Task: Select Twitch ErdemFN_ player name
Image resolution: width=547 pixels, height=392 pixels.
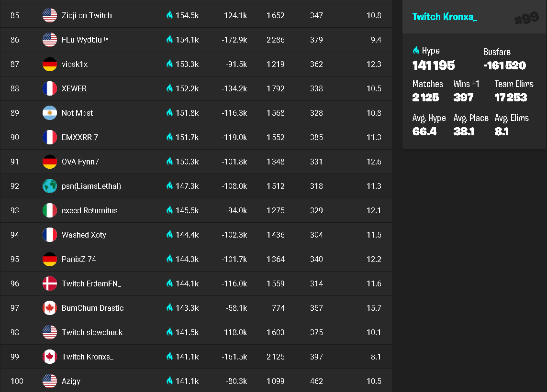Action: (x=91, y=283)
